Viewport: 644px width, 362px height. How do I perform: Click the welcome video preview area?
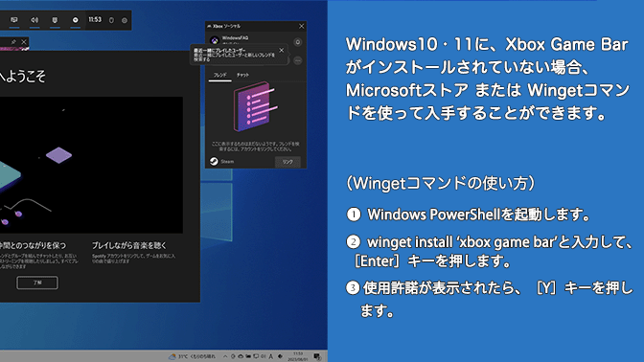click(x=91, y=165)
